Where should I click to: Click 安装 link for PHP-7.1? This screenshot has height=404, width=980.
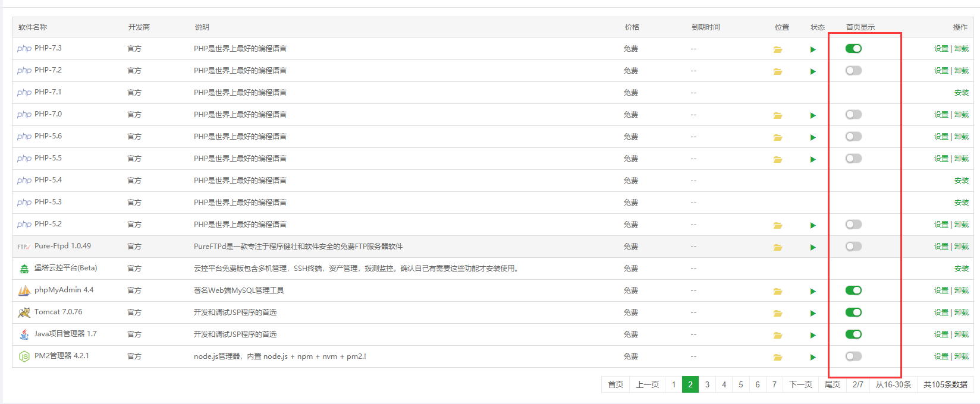point(962,93)
